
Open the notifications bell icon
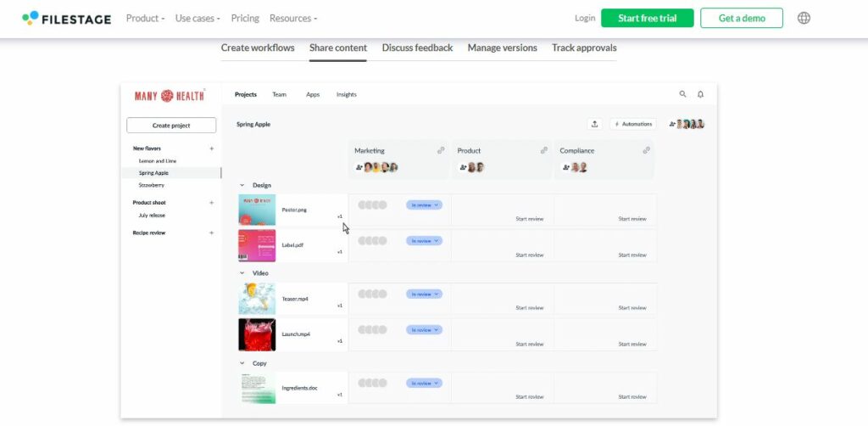click(700, 94)
